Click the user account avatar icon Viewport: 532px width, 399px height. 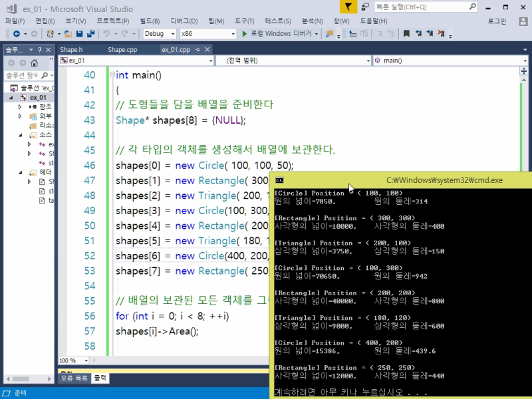pyautogui.click(x=523, y=21)
